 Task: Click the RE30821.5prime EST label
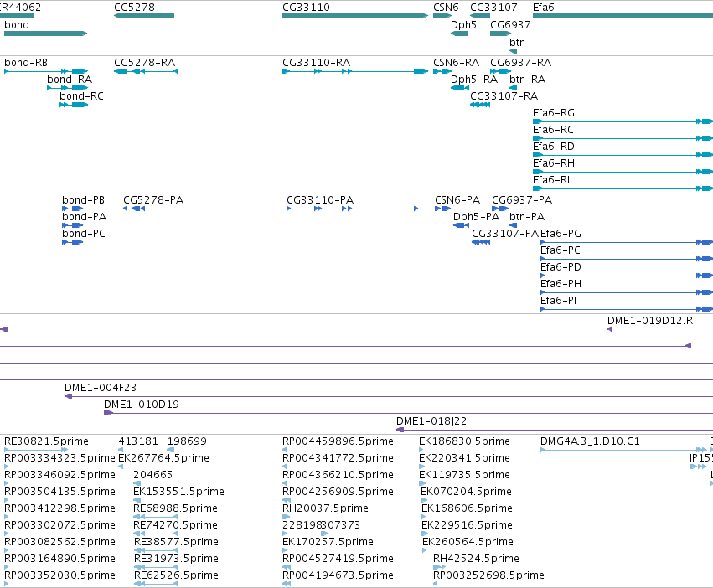pos(46,441)
